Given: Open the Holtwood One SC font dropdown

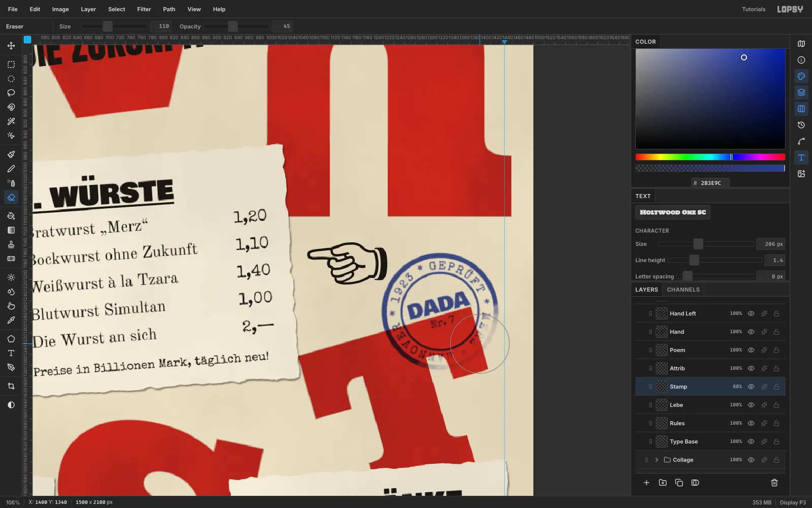Looking at the screenshot, I should tap(673, 212).
